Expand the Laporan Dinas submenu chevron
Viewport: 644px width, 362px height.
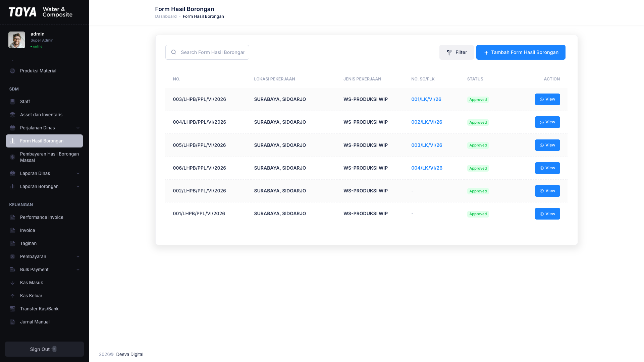click(x=78, y=173)
